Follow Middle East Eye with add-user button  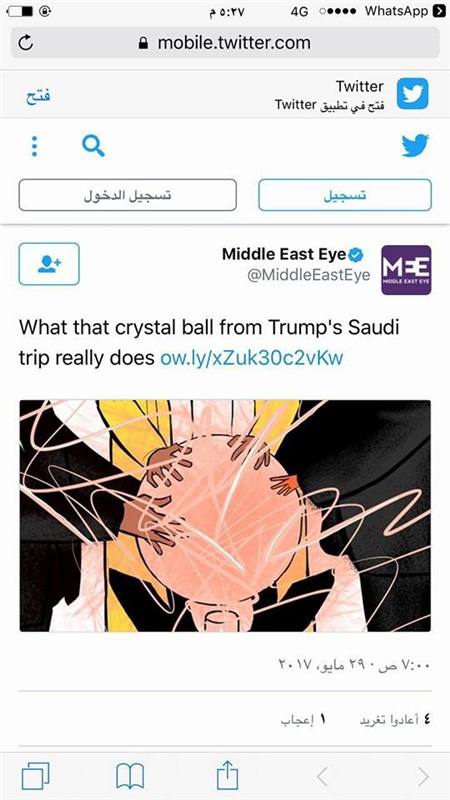click(x=49, y=264)
